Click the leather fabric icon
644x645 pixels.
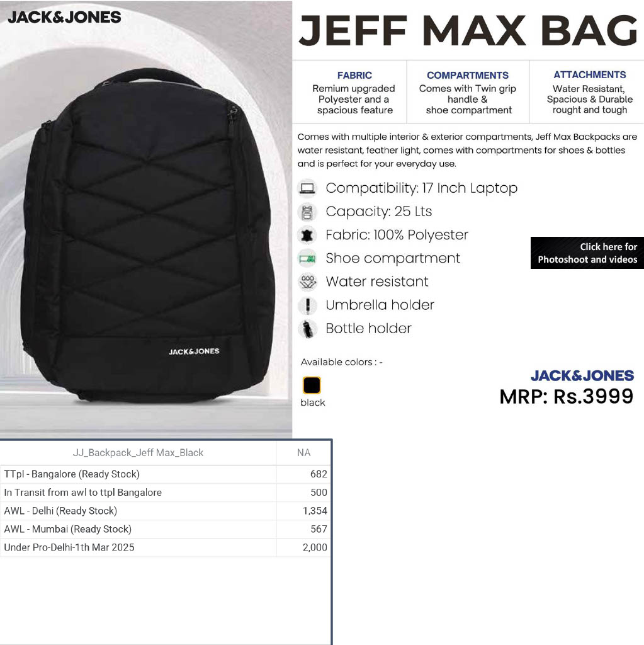pos(307,236)
